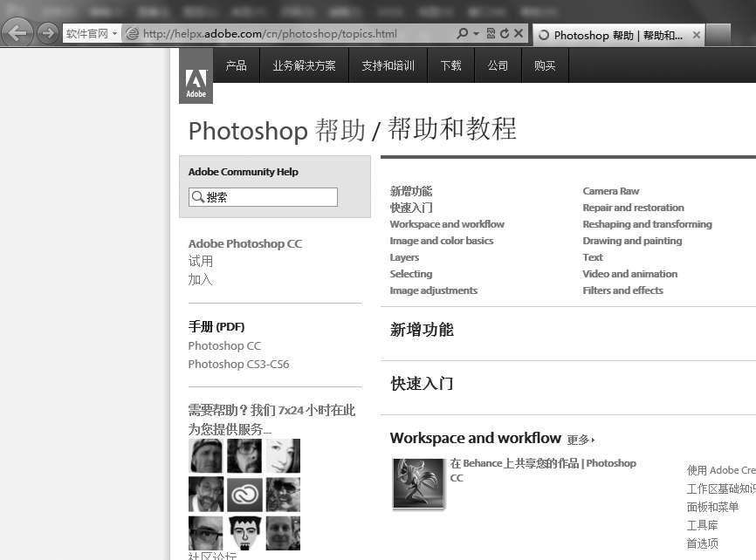The height and width of the screenshot is (560, 756).
Task: Expand the address bar search dropdown arrow
Action: (x=476, y=34)
